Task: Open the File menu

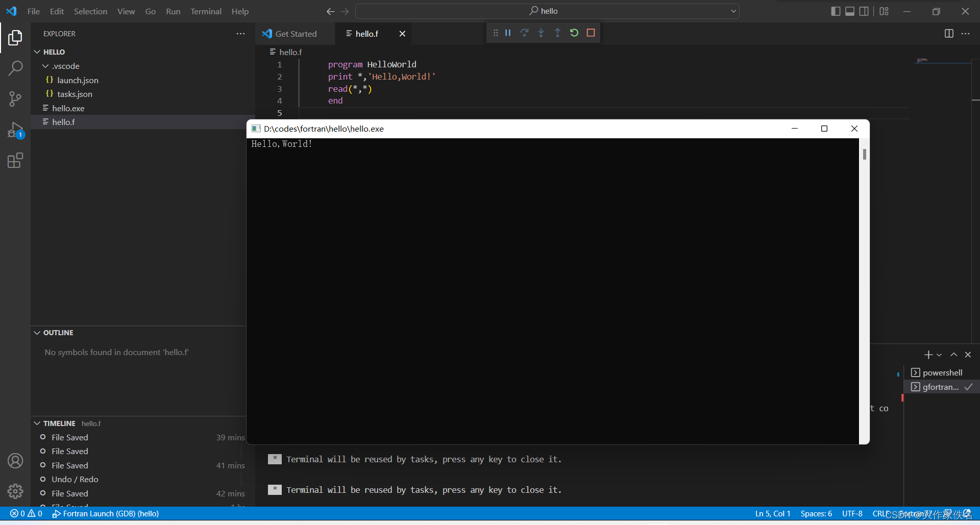Action: (x=33, y=11)
